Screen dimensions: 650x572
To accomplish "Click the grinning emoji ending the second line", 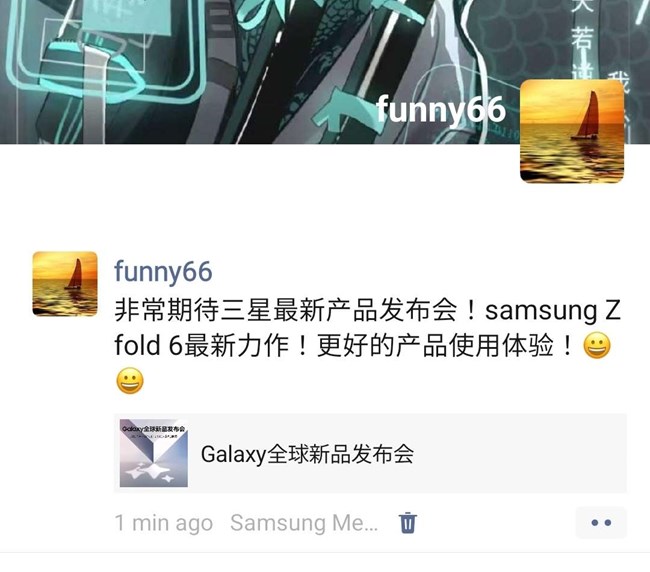I will click(x=597, y=345).
